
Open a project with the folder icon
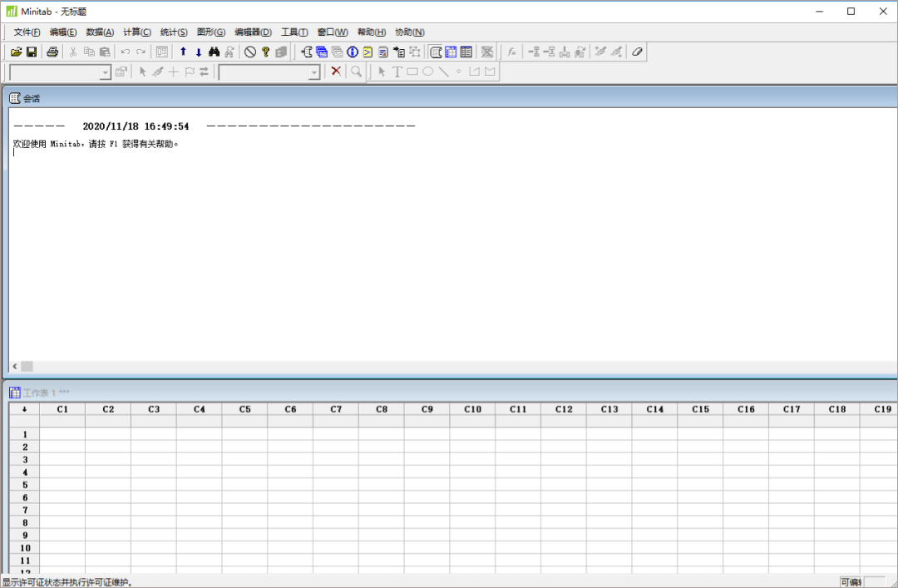tap(16, 52)
